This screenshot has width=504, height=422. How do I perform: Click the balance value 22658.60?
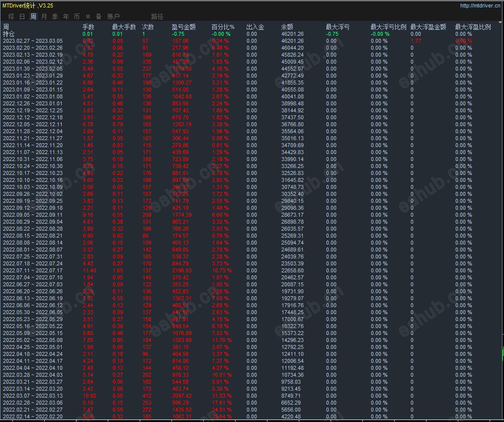[x=292, y=270]
